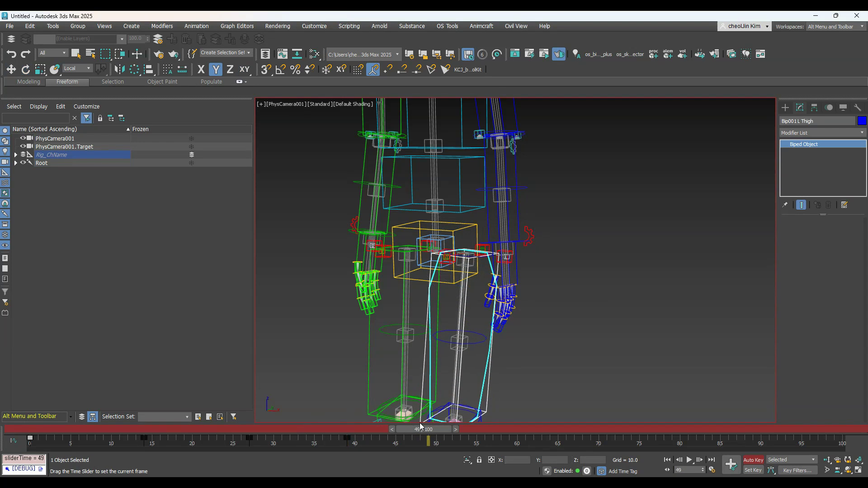Activate the Angle Snap toggle icon

click(x=280, y=70)
